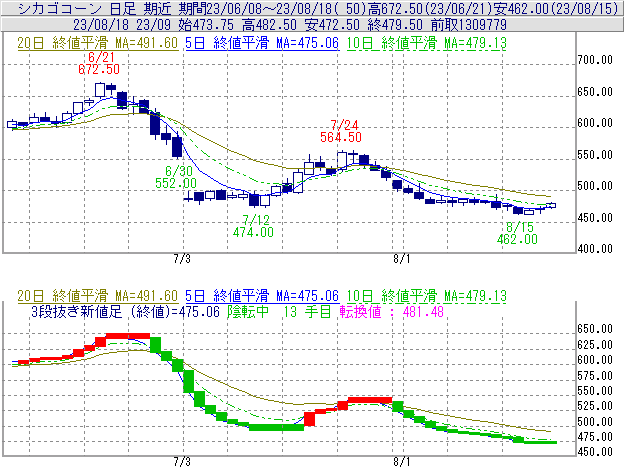
Task: Click the 8/15 462.00 low annotation
Action: click(517, 233)
